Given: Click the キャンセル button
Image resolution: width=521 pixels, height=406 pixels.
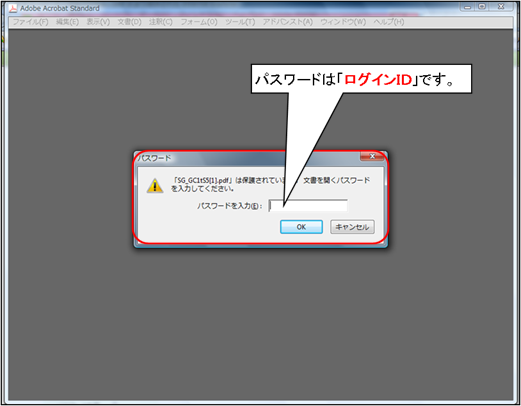Looking at the screenshot, I should [x=352, y=227].
